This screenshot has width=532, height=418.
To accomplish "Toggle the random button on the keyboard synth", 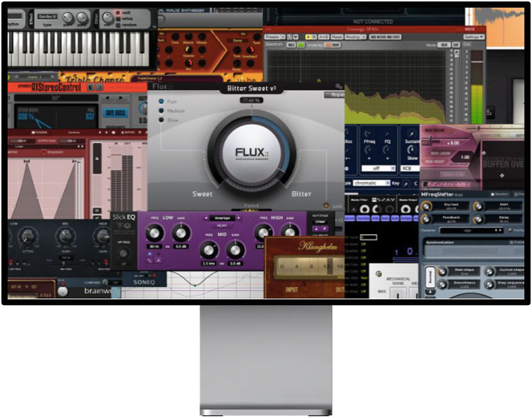I will (118, 25).
